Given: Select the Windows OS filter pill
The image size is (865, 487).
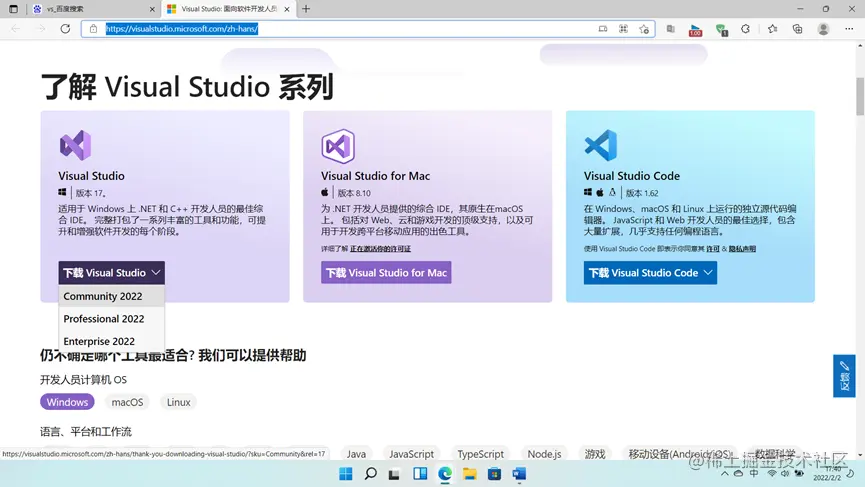Looking at the screenshot, I should click(x=67, y=402).
